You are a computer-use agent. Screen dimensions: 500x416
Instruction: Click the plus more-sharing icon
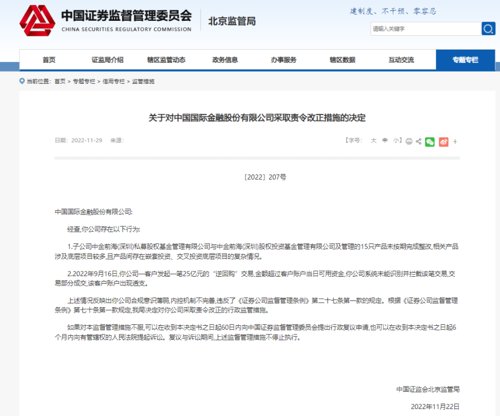455,142
